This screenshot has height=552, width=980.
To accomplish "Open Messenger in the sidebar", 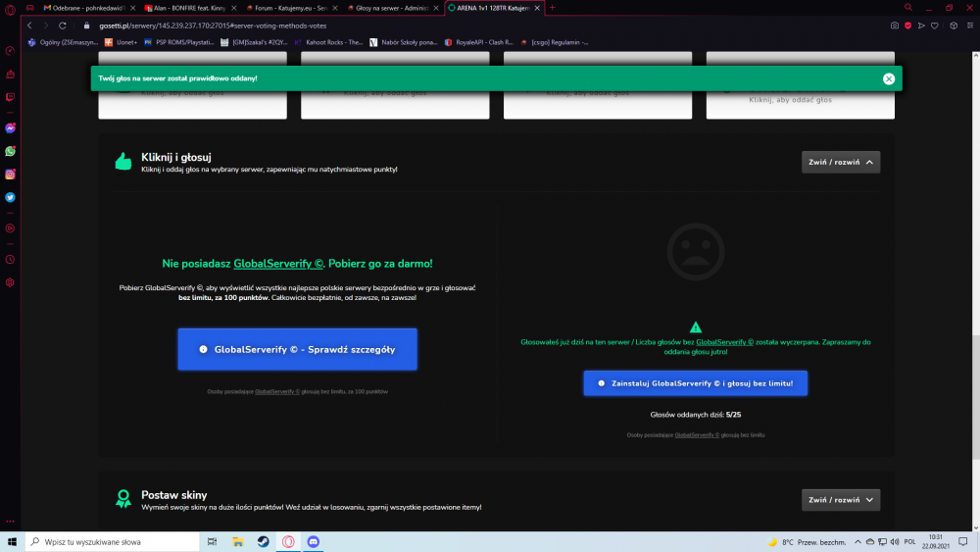I will click(x=10, y=128).
